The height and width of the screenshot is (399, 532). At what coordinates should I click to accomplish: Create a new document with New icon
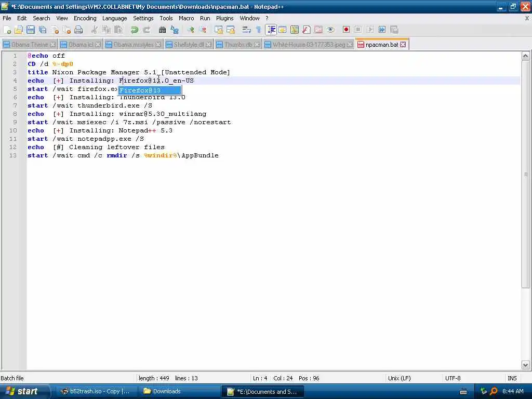click(x=7, y=30)
